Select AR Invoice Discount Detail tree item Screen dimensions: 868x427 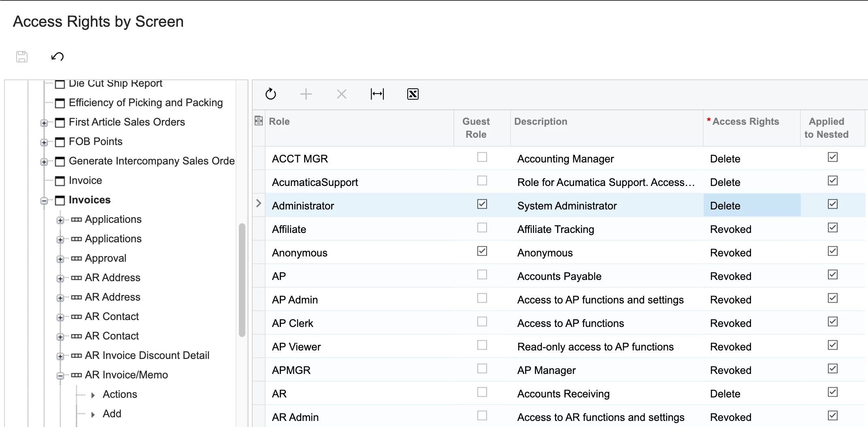tap(147, 355)
